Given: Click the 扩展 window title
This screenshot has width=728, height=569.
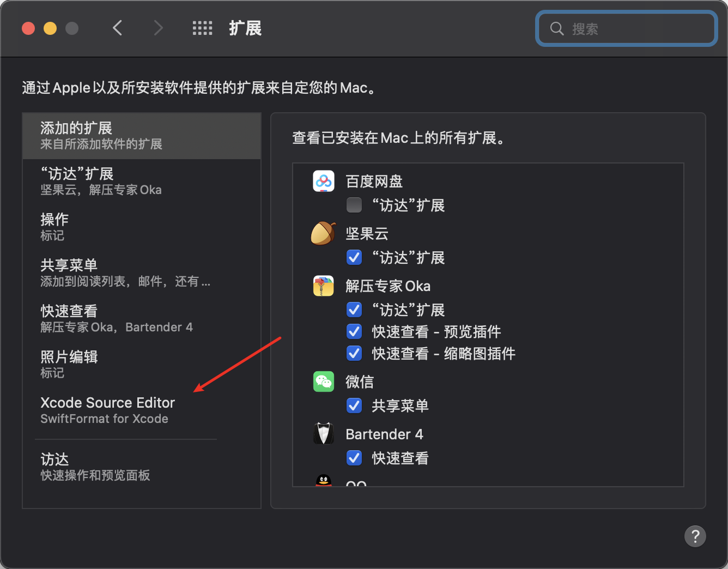Looking at the screenshot, I should pos(245,28).
